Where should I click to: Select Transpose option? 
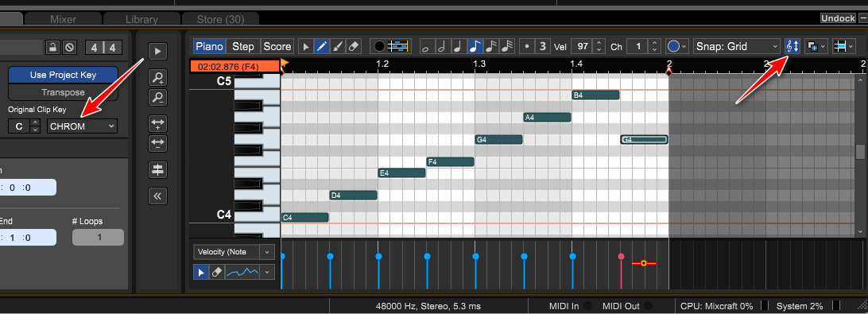pyautogui.click(x=63, y=92)
